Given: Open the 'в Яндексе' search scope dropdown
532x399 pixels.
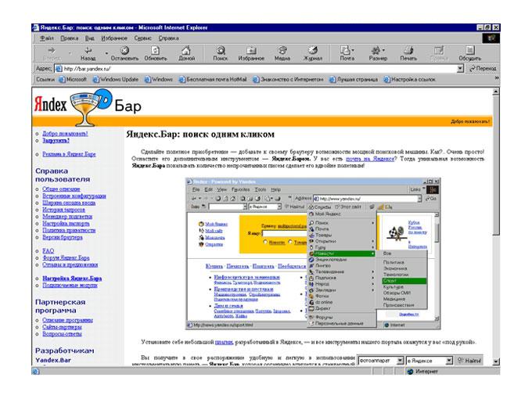Looking at the screenshot, I should [450, 360].
